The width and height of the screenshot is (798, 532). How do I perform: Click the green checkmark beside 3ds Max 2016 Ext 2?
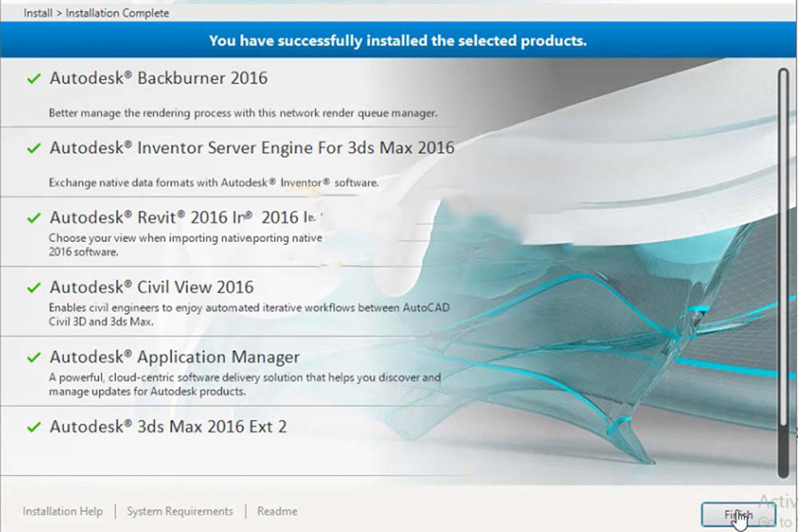pyautogui.click(x=34, y=427)
